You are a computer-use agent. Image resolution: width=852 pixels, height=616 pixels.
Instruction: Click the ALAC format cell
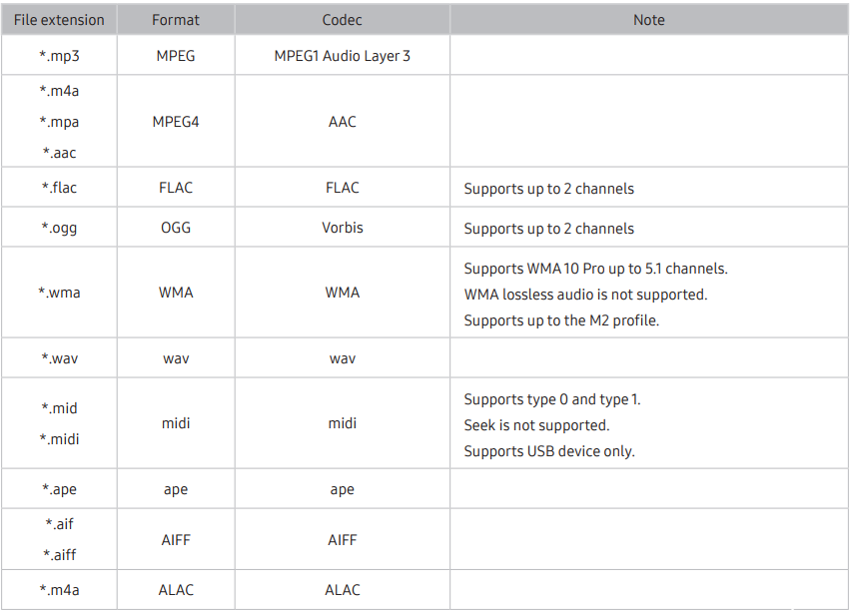176,590
